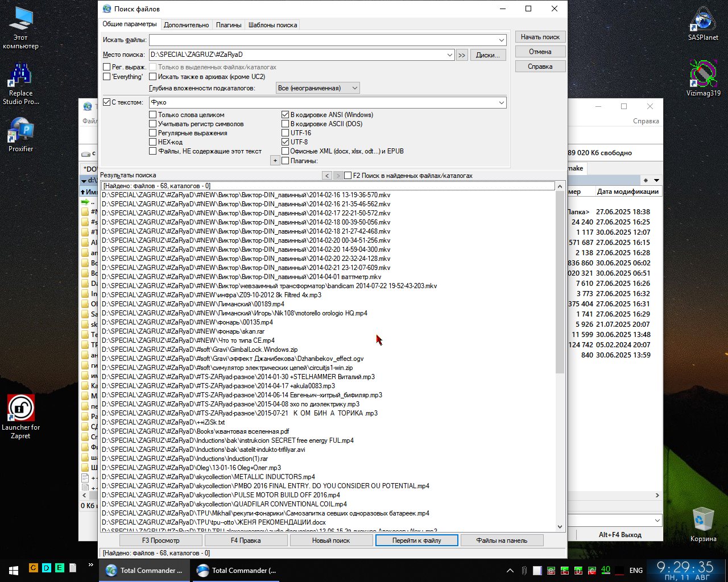The image size is (728, 582).
Task: Open Launcher for Zapret icon
Action: tap(20, 412)
